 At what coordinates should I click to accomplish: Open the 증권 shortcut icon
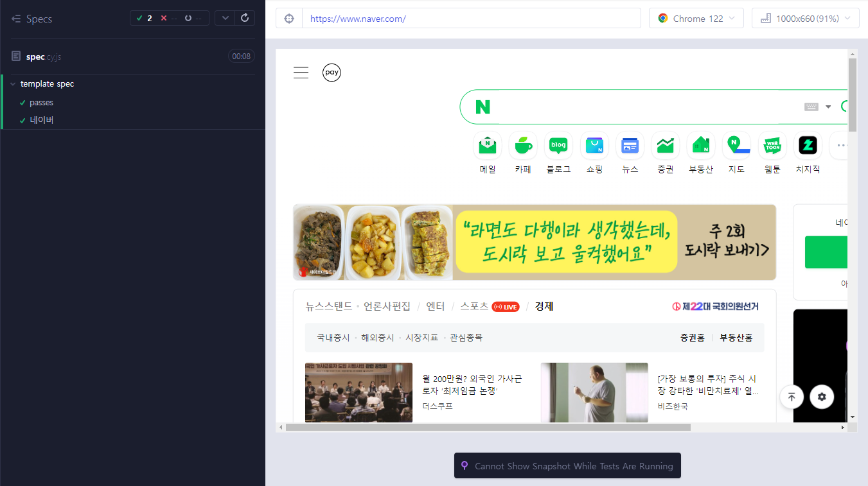click(665, 146)
